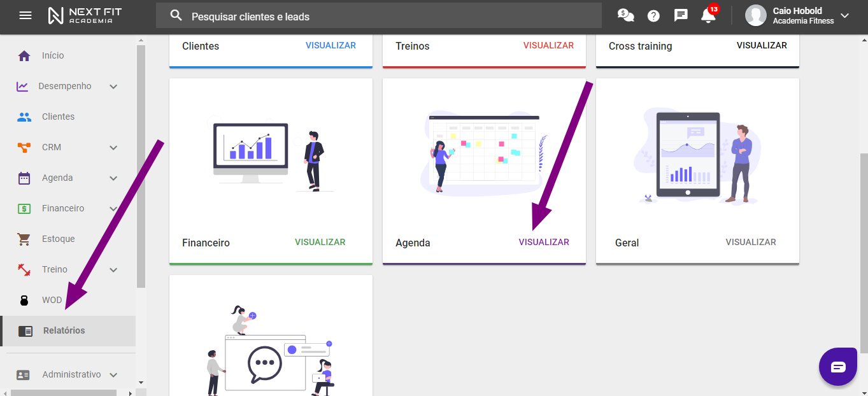Open notifications bell with 13 badge

coord(709,15)
